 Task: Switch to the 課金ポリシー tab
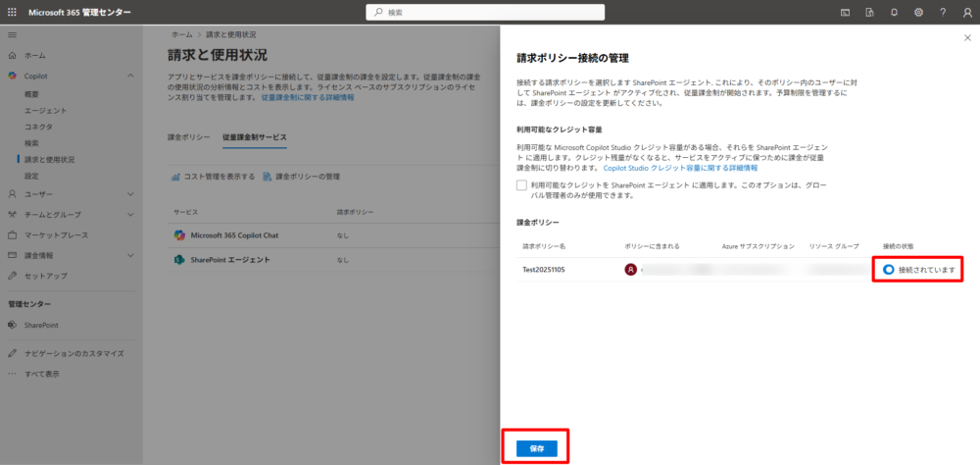point(188,137)
